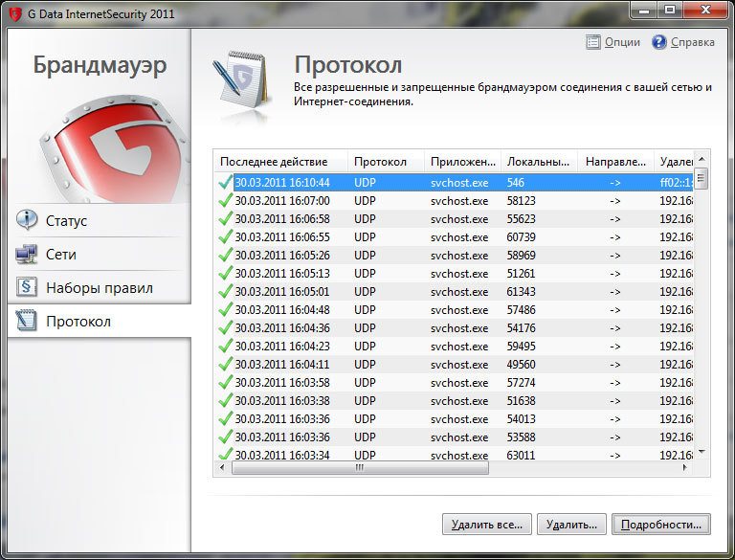Select the row with local port 54013
735x560 pixels.
tap(455, 419)
